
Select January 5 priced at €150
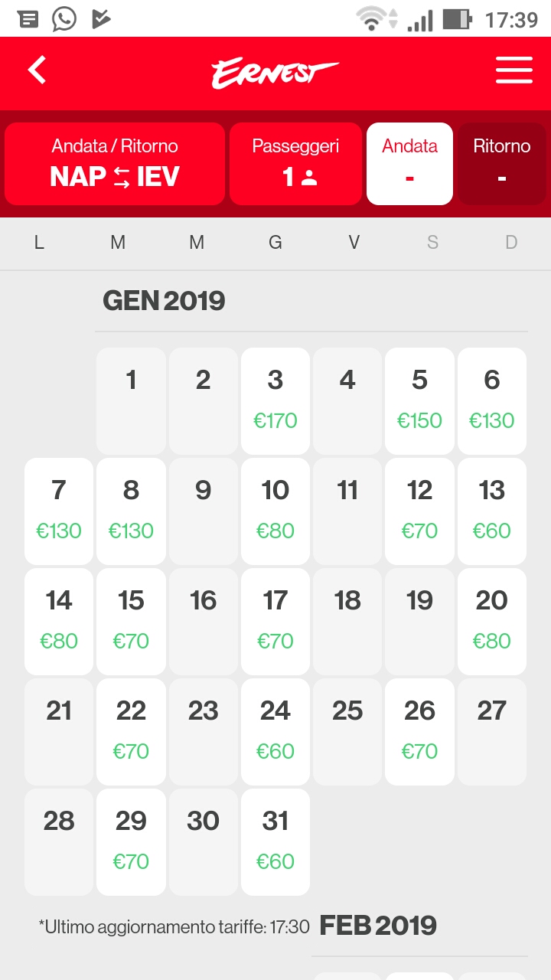pyautogui.click(x=419, y=400)
